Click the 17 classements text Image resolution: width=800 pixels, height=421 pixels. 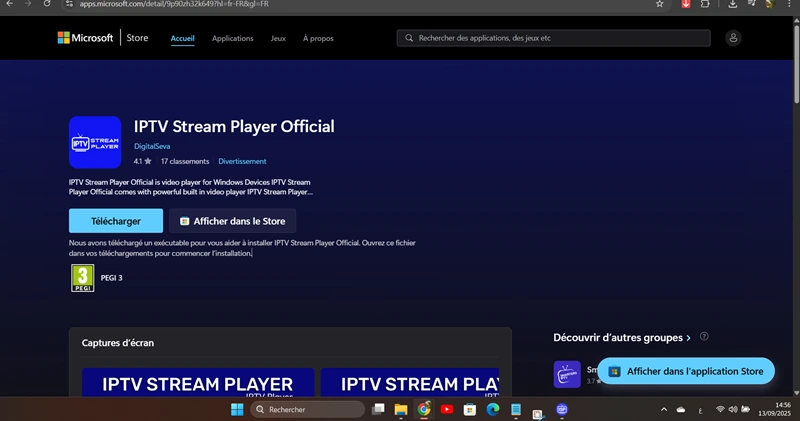point(185,161)
